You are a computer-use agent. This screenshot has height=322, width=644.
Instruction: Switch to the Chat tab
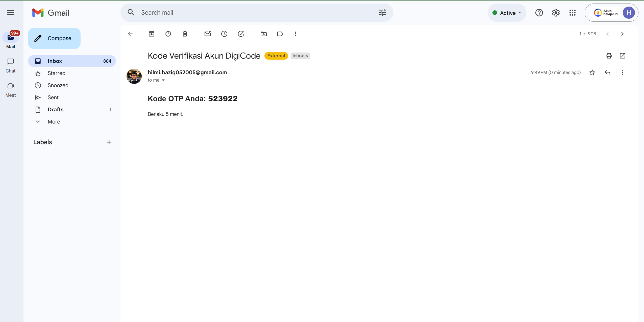[11, 65]
